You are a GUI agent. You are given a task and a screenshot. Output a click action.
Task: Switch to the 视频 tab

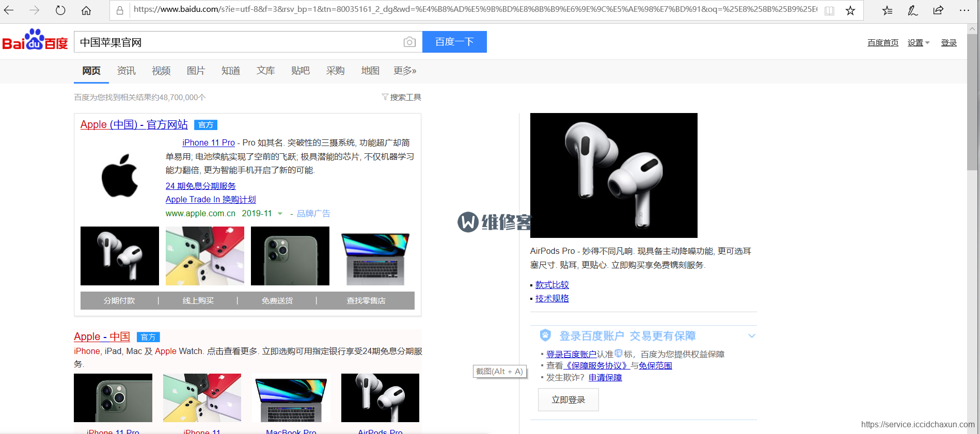click(x=161, y=71)
